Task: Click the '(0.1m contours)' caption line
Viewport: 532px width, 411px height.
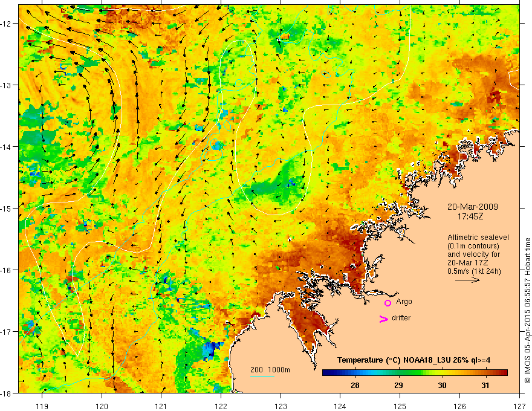Action: click(473, 246)
